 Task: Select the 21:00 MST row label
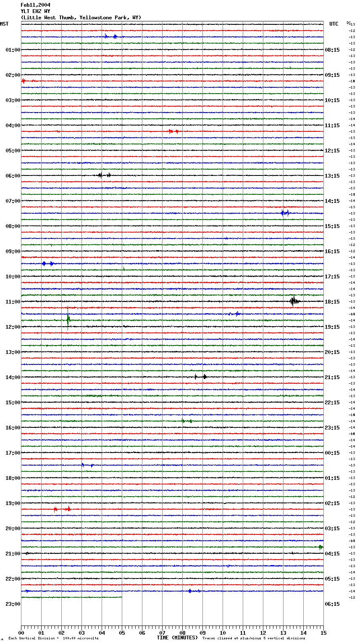coord(13,554)
